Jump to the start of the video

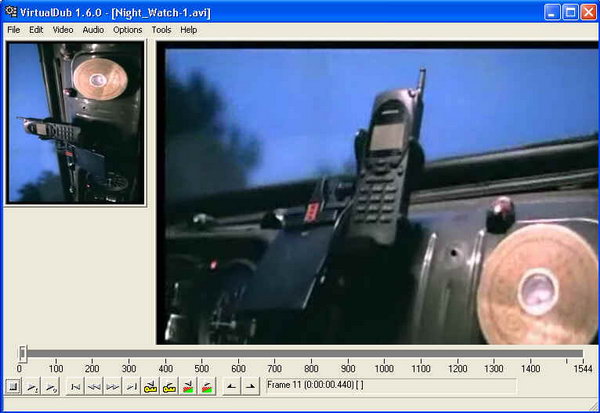click(x=75, y=387)
